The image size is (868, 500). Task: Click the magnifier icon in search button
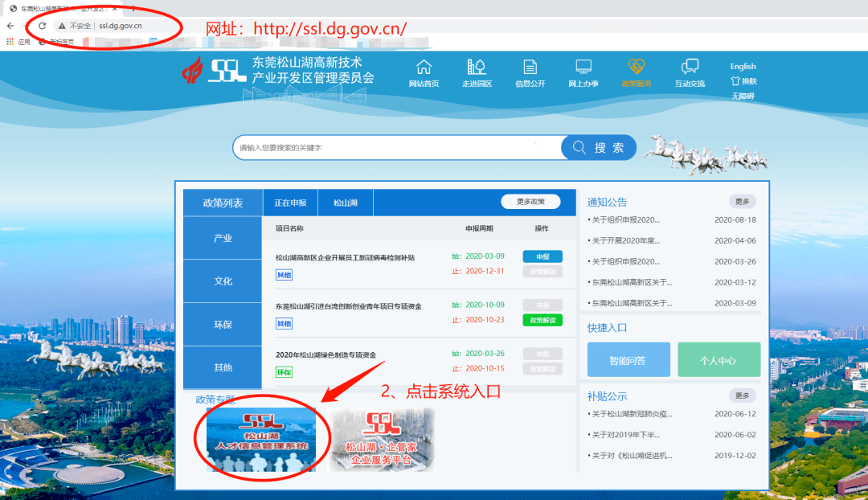pyautogui.click(x=579, y=147)
